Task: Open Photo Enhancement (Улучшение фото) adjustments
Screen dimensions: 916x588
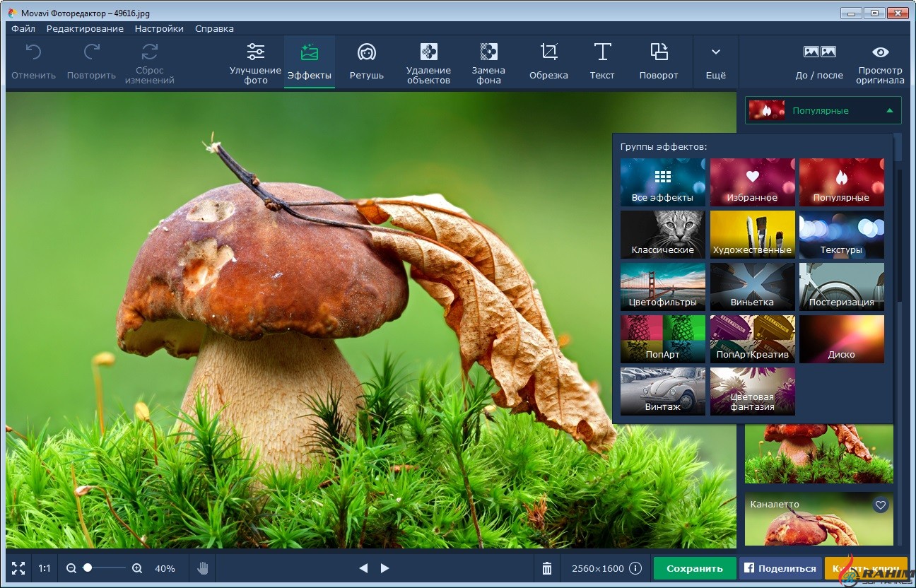Action: point(255,61)
